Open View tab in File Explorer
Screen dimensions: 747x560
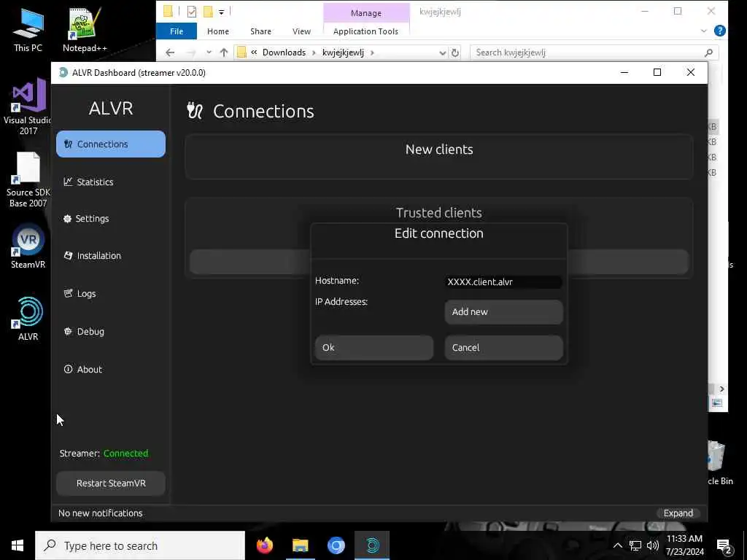click(301, 31)
